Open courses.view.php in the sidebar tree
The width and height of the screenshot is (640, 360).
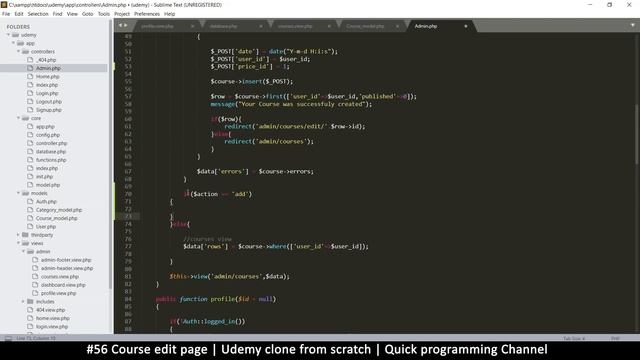point(60,276)
